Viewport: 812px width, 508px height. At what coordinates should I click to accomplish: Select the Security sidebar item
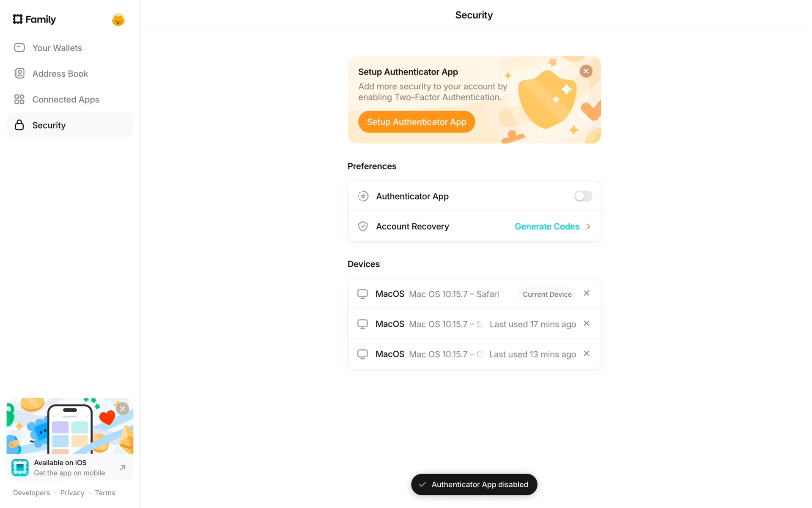coord(49,125)
